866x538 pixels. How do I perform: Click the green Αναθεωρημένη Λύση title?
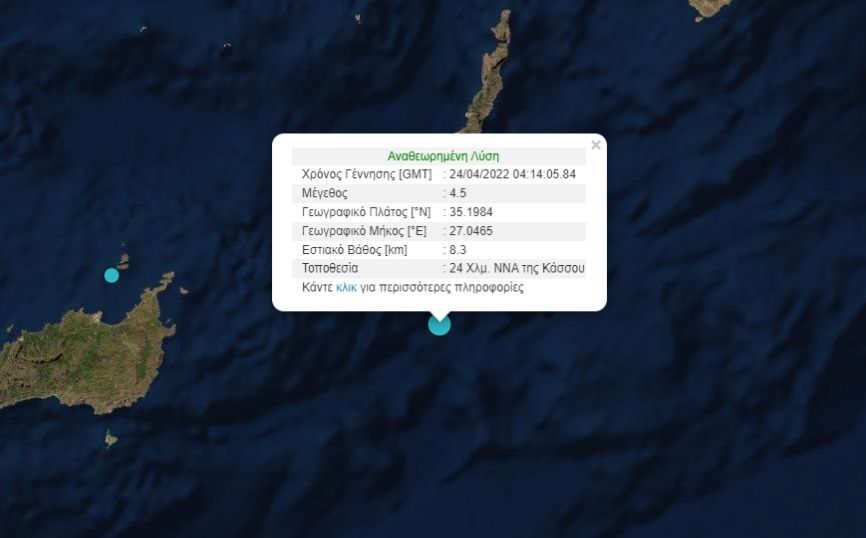[443, 156]
